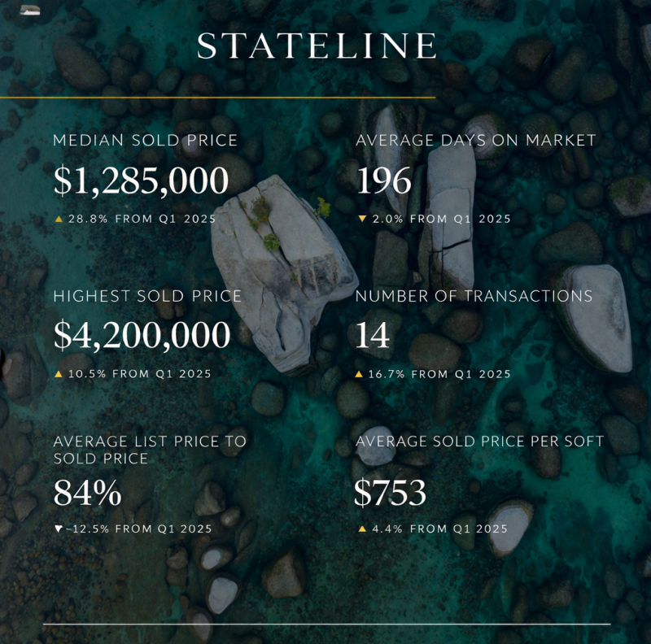
Task: Click the 84% figure
Action: 87,492
